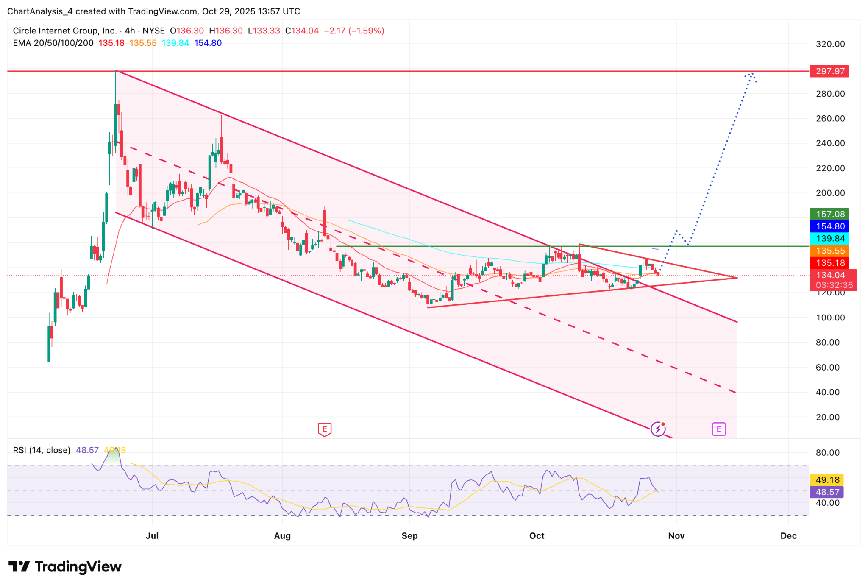The height and width of the screenshot is (588, 868).
Task: Click the purple lightning event icon
Action: 658,429
